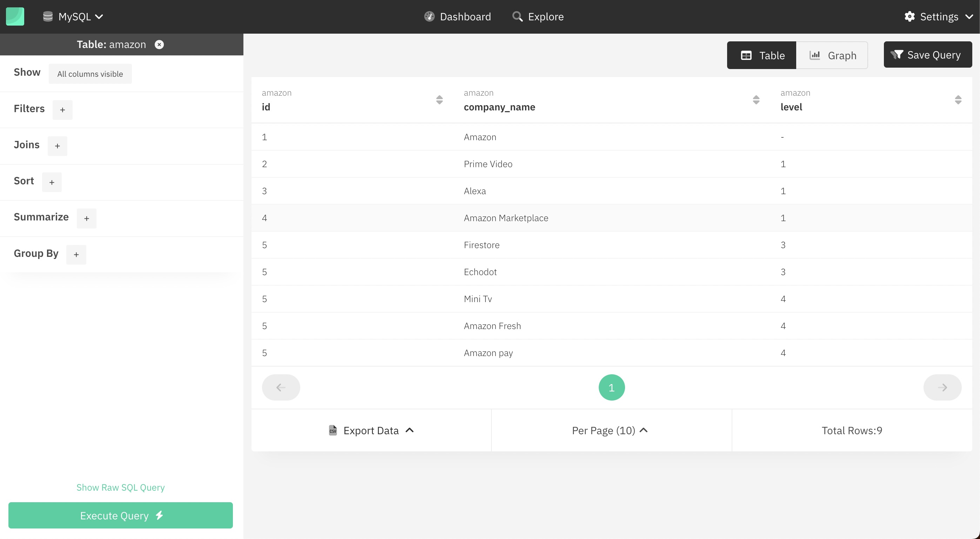The width and height of the screenshot is (980, 539).
Task: Select the Prime Video cell
Action: (488, 164)
